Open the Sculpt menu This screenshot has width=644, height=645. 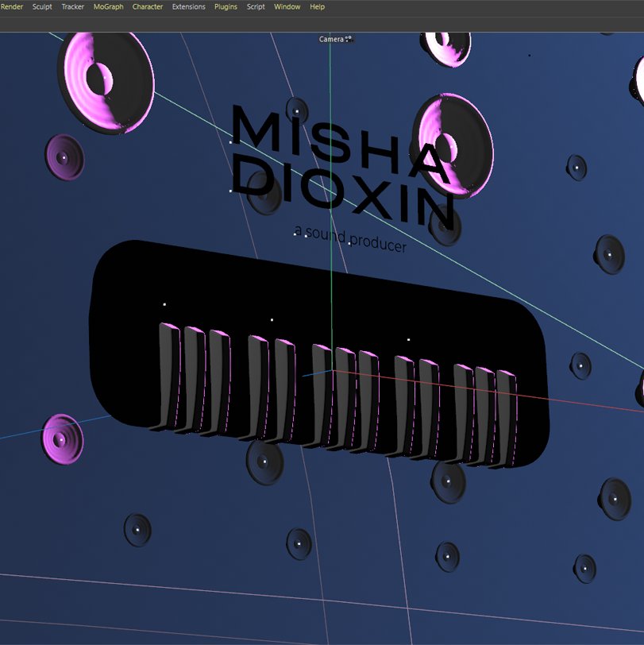point(42,6)
